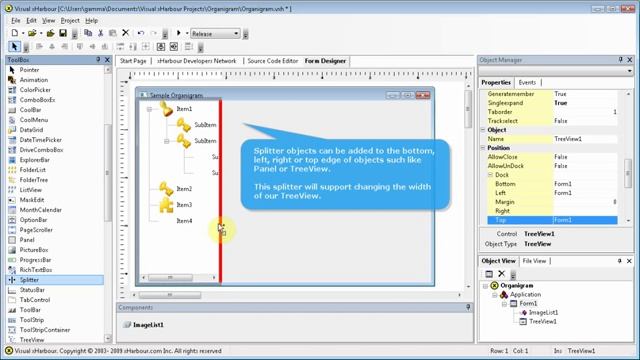The image size is (640, 360).
Task: Toggle the Object Manager pin auto-hide
Action: 620,60
